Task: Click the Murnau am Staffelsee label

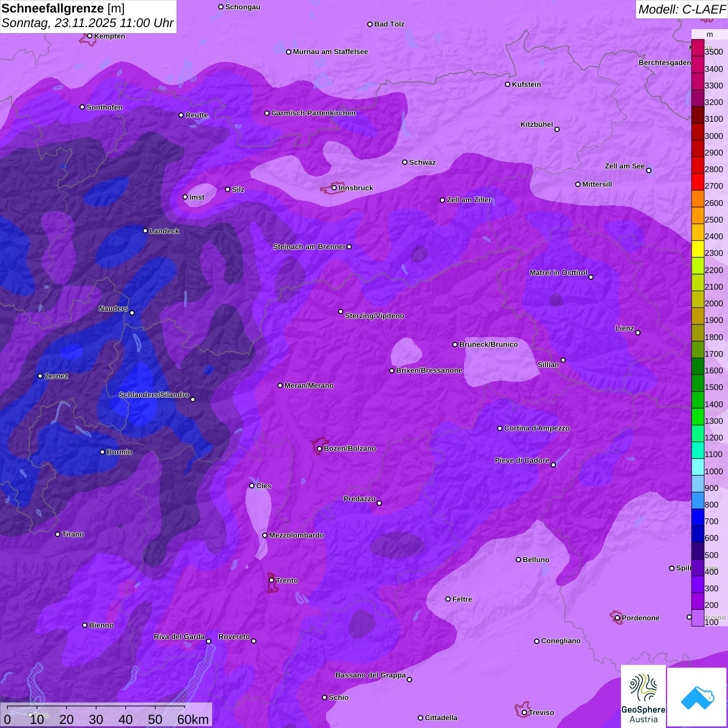Action: pyautogui.click(x=331, y=51)
